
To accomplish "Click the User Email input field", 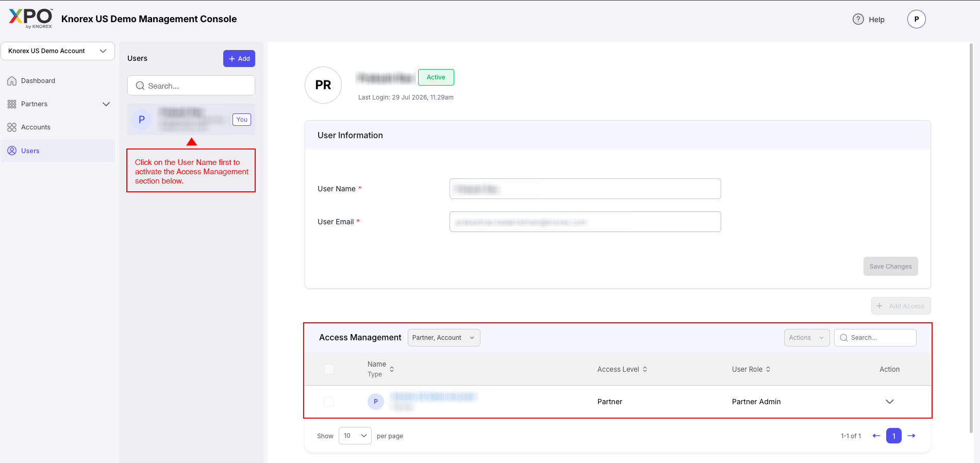I will coord(585,222).
